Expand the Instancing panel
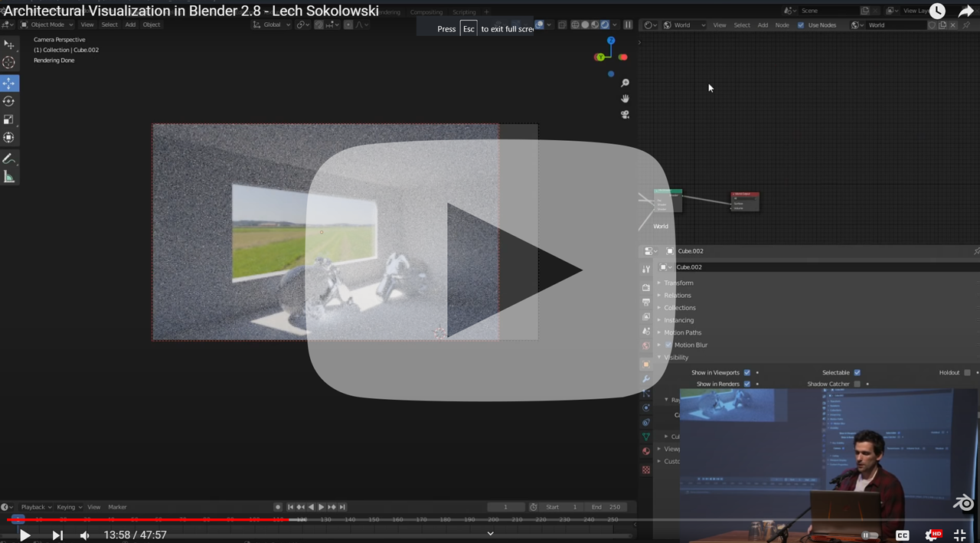This screenshot has height=543, width=980. 679,320
